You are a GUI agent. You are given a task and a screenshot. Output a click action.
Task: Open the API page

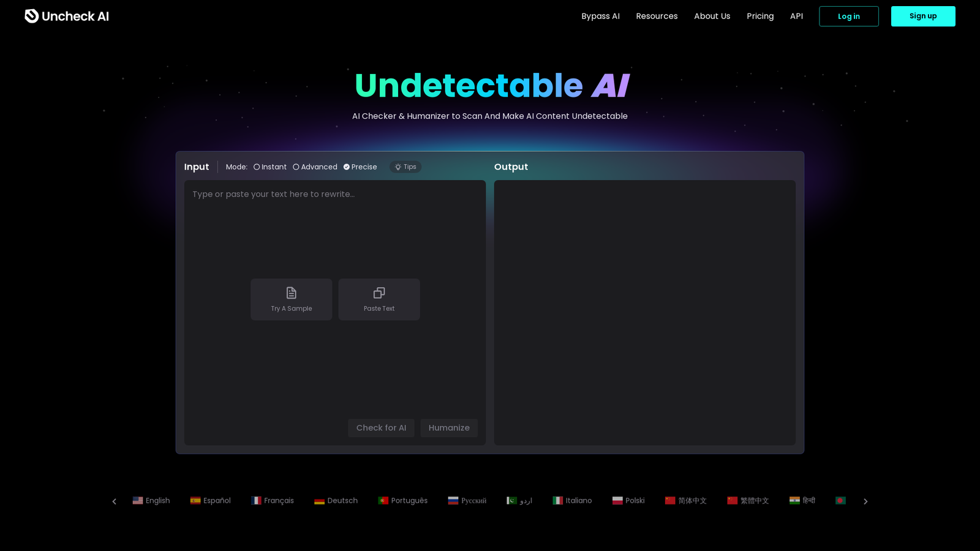click(796, 16)
